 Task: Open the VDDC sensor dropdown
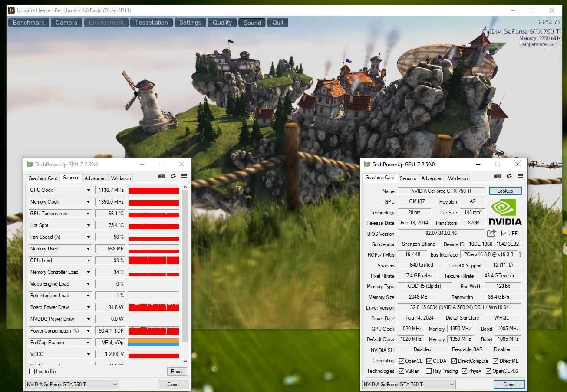pyautogui.click(x=88, y=354)
